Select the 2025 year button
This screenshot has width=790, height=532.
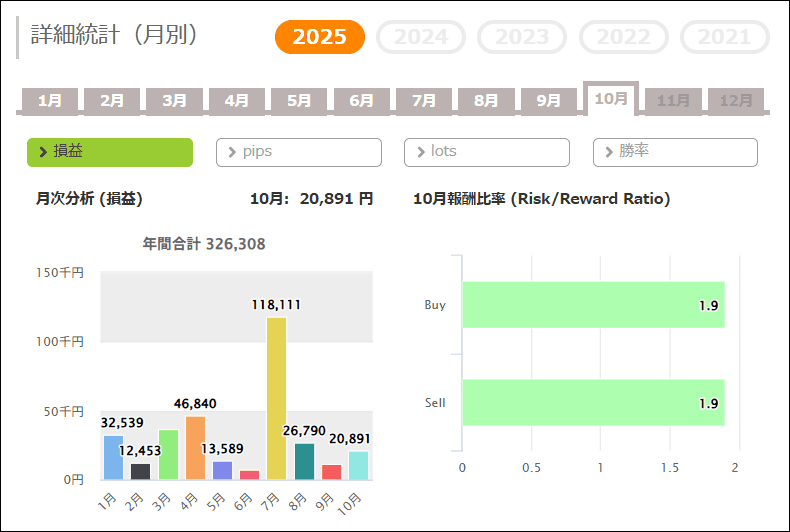pos(320,37)
